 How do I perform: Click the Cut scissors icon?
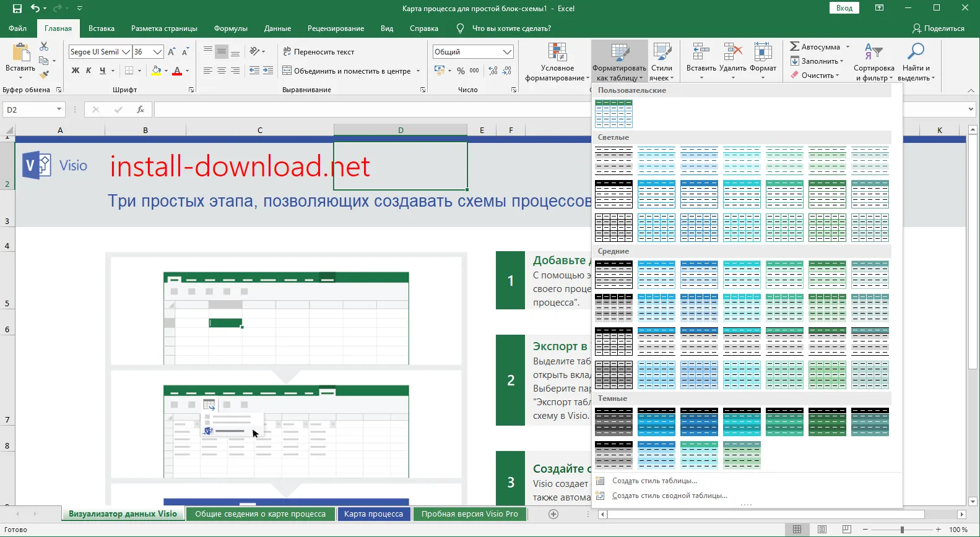tap(44, 47)
